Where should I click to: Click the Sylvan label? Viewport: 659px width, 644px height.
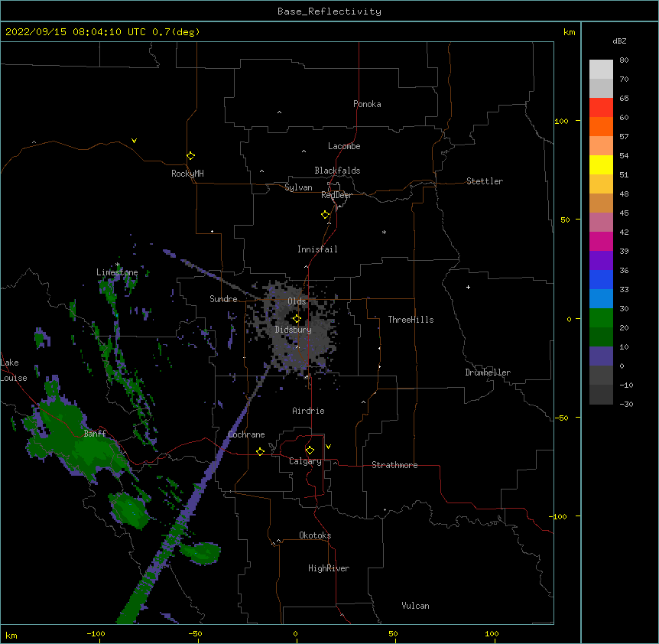(298, 187)
